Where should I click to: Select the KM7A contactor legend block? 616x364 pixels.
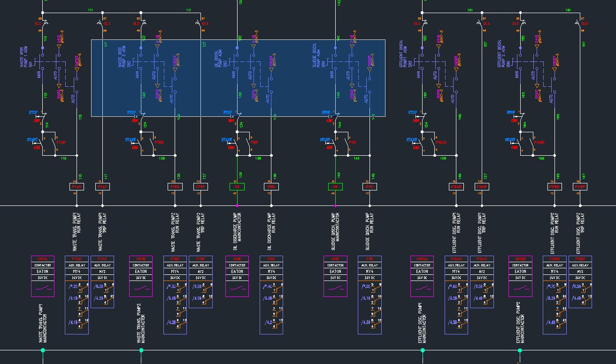(43, 276)
